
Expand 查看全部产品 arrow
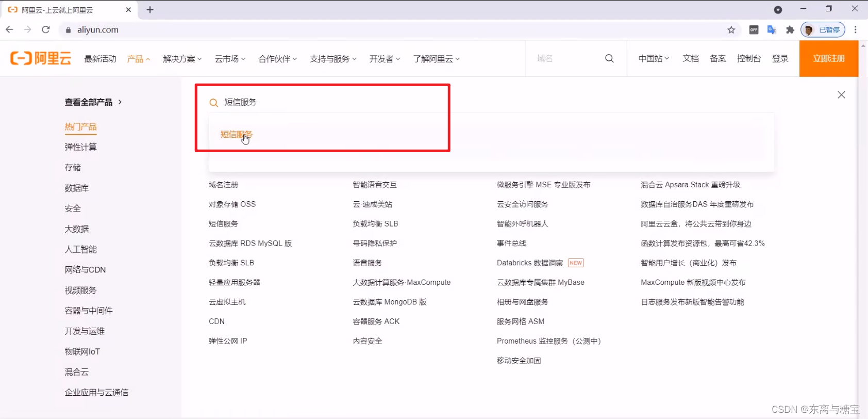(120, 102)
